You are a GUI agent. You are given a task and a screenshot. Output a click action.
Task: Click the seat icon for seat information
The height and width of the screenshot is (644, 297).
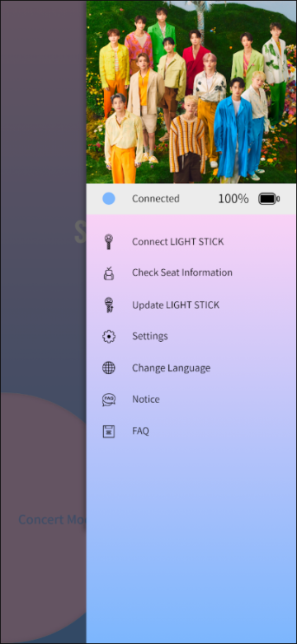click(x=109, y=273)
